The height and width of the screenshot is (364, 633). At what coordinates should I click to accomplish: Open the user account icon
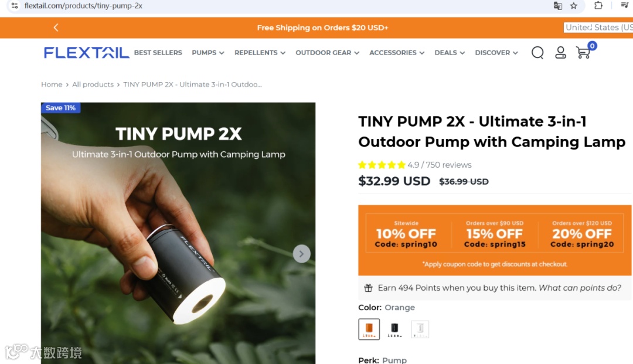(560, 53)
